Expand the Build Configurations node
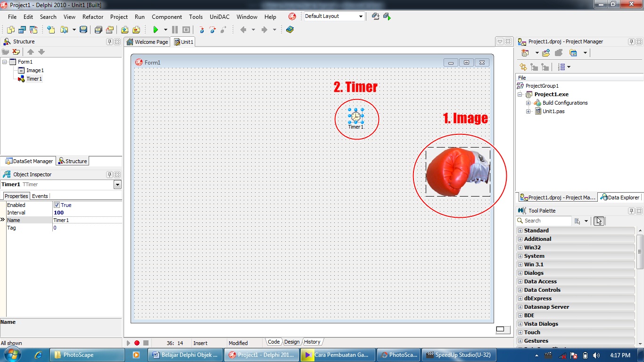Screen dimensions: 644x362 pyautogui.click(x=528, y=103)
